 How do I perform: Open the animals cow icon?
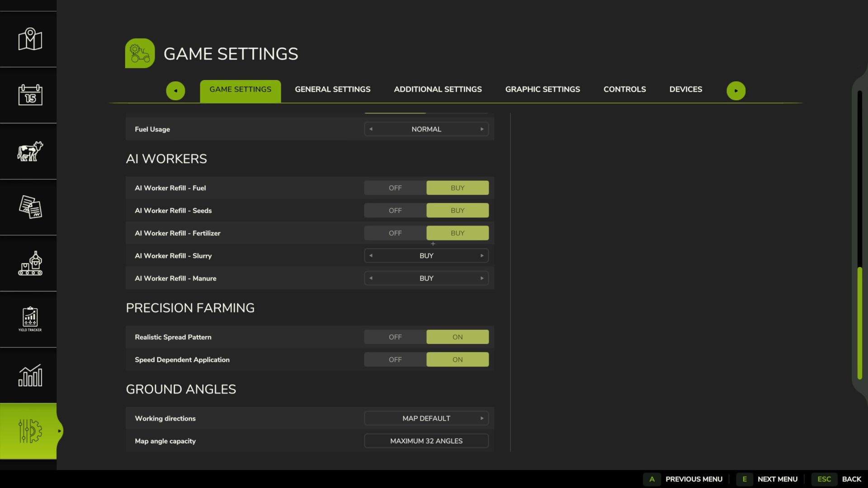pyautogui.click(x=30, y=151)
